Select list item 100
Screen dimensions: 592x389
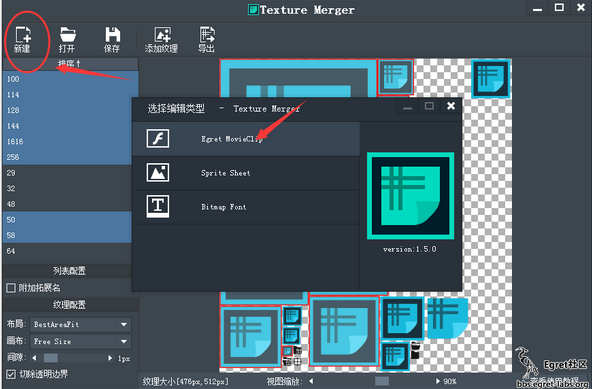(x=70, y=79)
